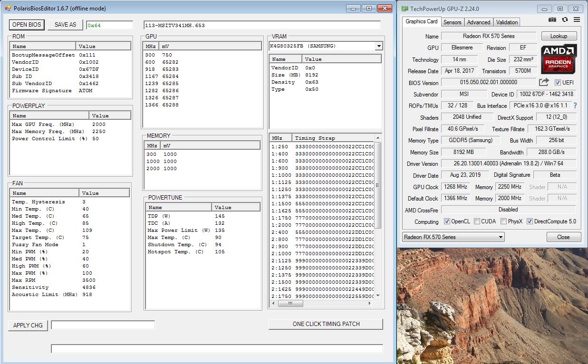
Task: Click the ONE CLICK TIMING PATCH button
Action: [x=326, y=324]
